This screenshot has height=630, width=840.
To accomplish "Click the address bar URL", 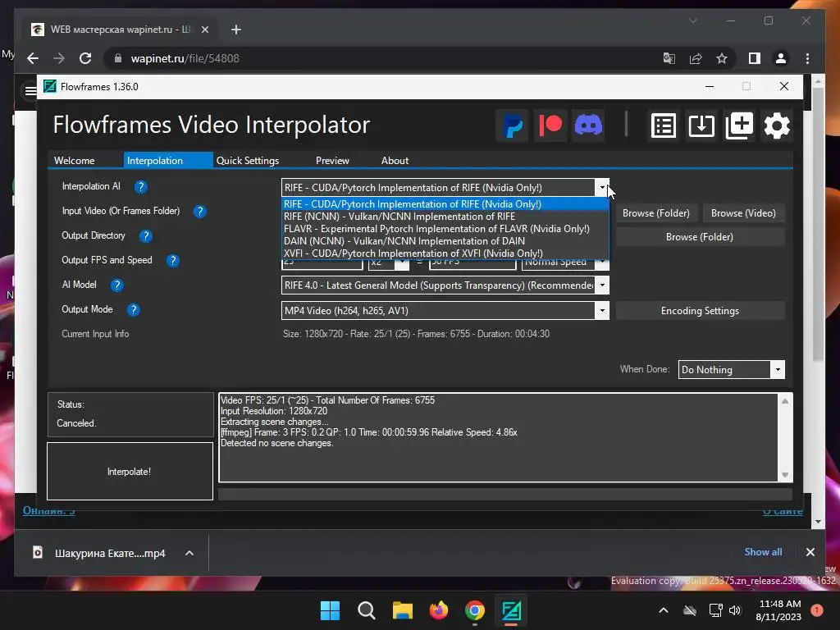I will coord(185,58).
